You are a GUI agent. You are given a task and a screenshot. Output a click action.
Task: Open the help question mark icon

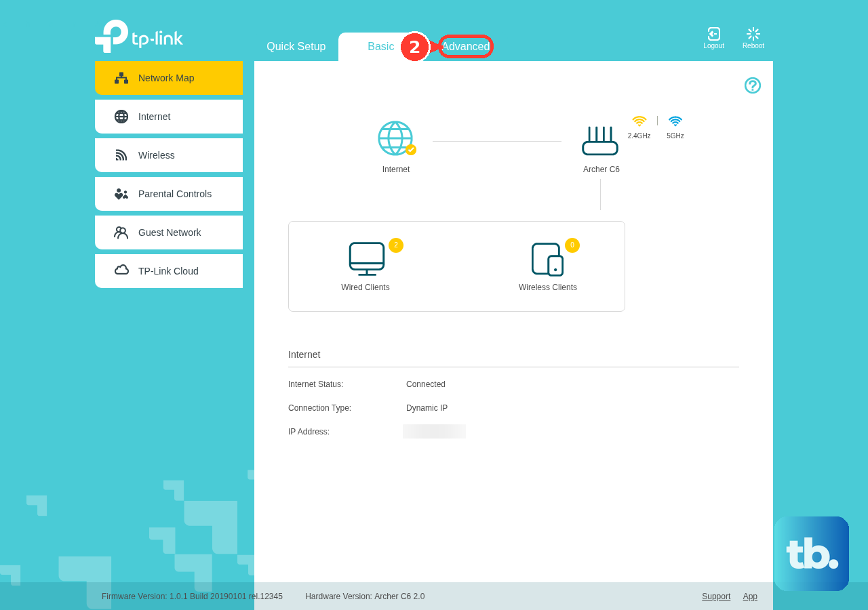[x=753, y=85]
